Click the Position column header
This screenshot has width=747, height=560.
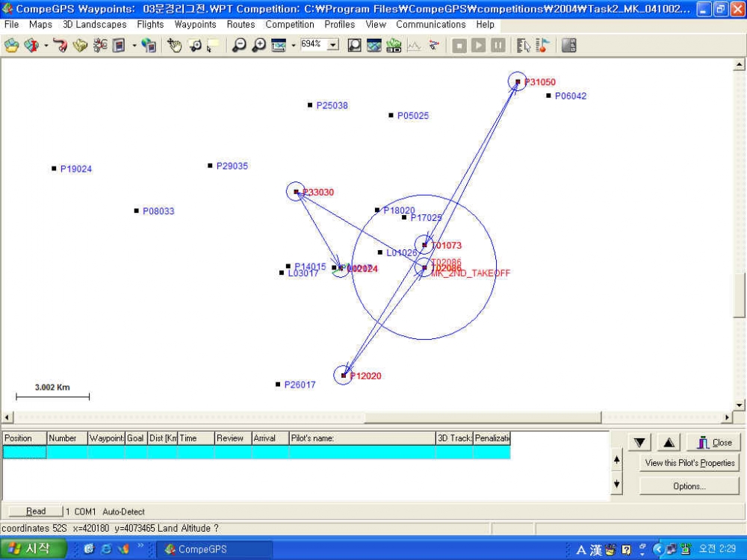point(25,438)
